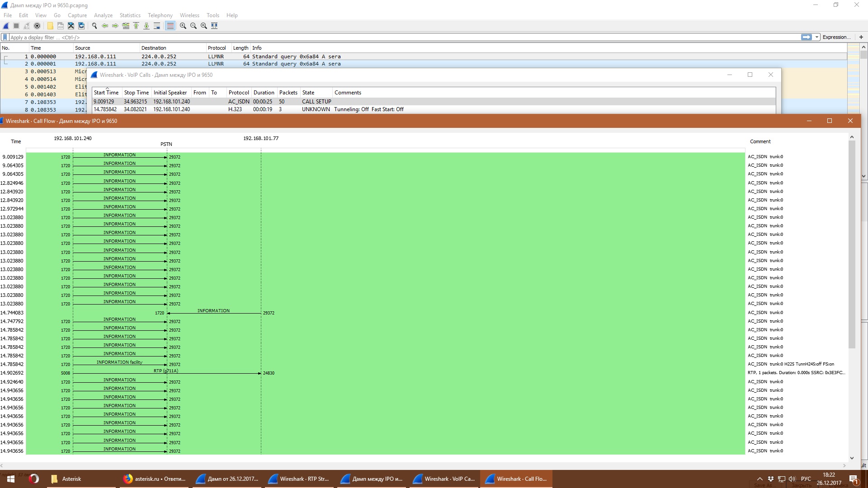Click the find packet magnifier icon
Screen dimensions: 868x488
pos(94,26)
